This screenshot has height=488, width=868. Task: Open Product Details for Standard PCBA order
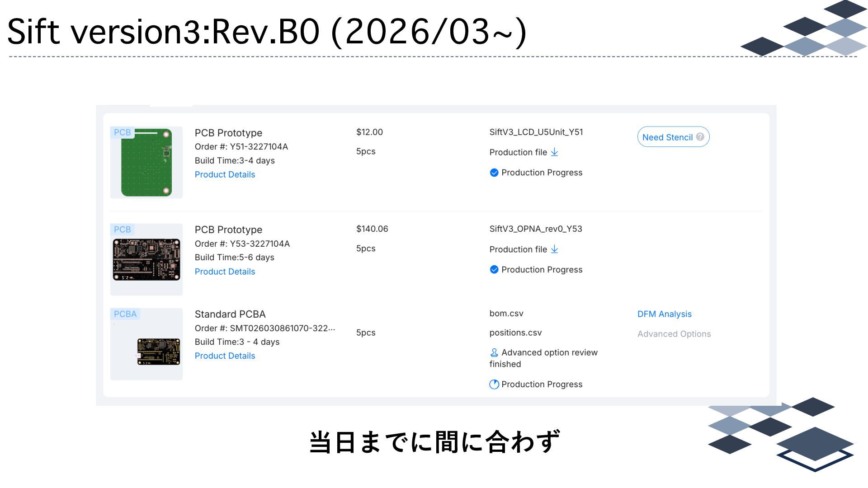(225, 356)
